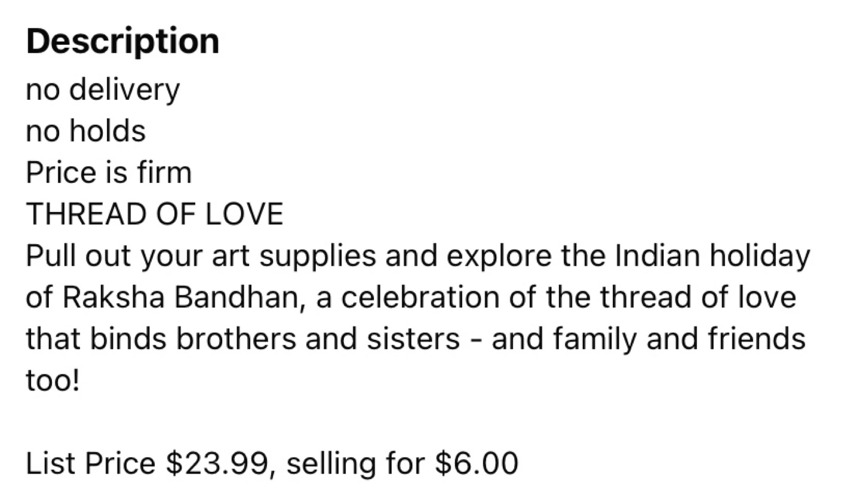Select the 'no delivery' line
Viewport: 860px width, 504px height.
click(x=103, y=90)
